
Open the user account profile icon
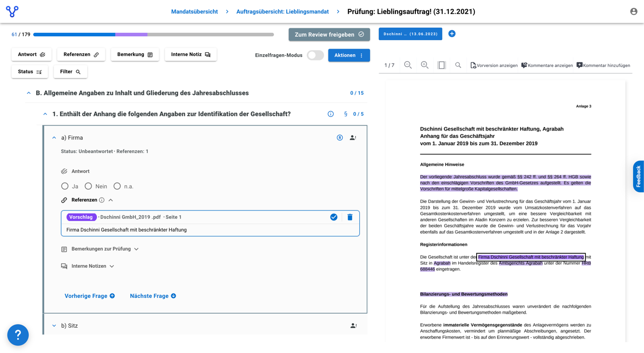pos(634,11)
